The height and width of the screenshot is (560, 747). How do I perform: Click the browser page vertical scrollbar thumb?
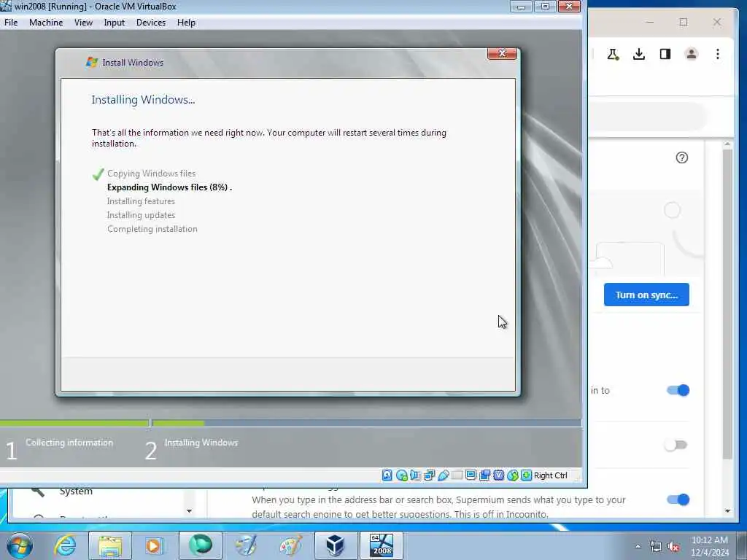pyautogui.click(x=727, y=305)
